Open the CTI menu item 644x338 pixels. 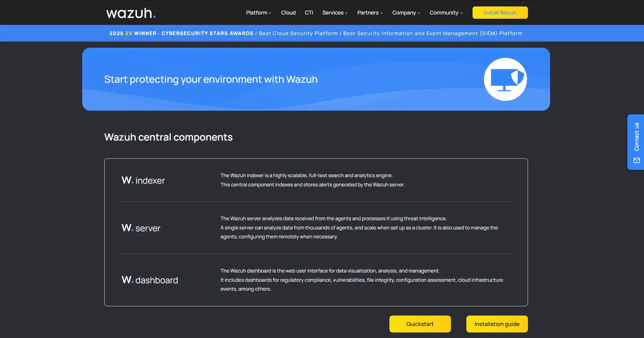tap(309, 13)
